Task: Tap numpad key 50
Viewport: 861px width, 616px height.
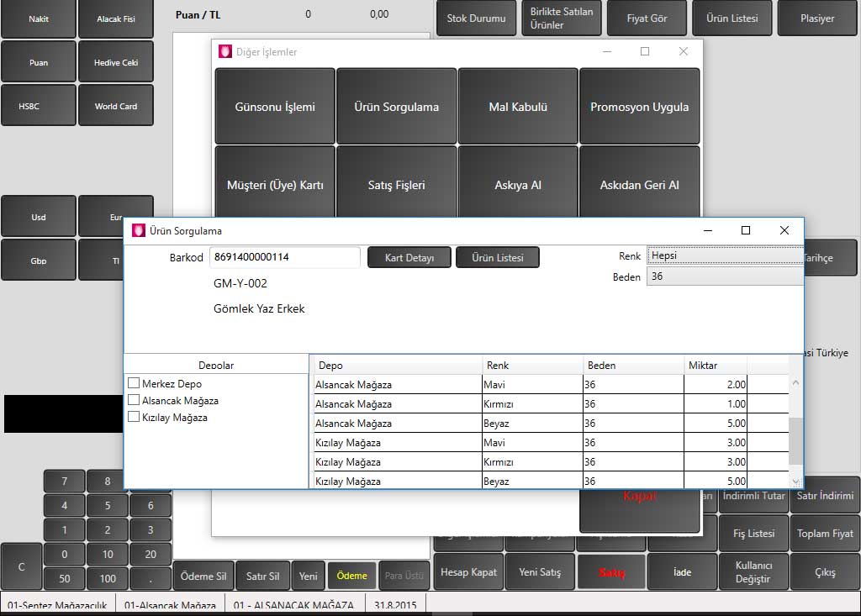Action: click(x=64, y=578)
